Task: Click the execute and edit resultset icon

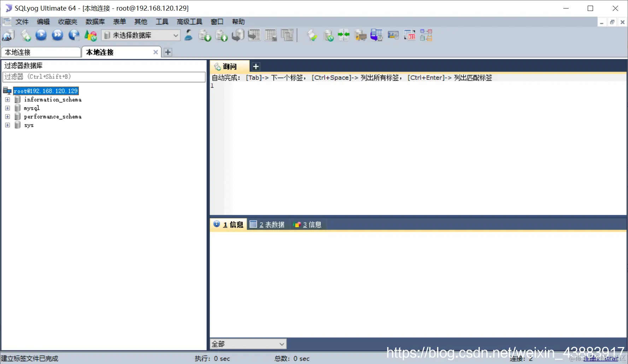Action: [74, 35]
